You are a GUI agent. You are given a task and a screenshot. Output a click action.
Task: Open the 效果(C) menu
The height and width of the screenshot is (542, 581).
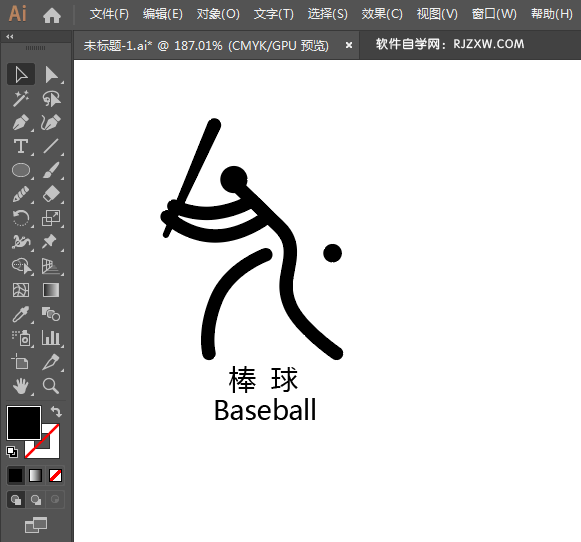[x=382, y=14]
